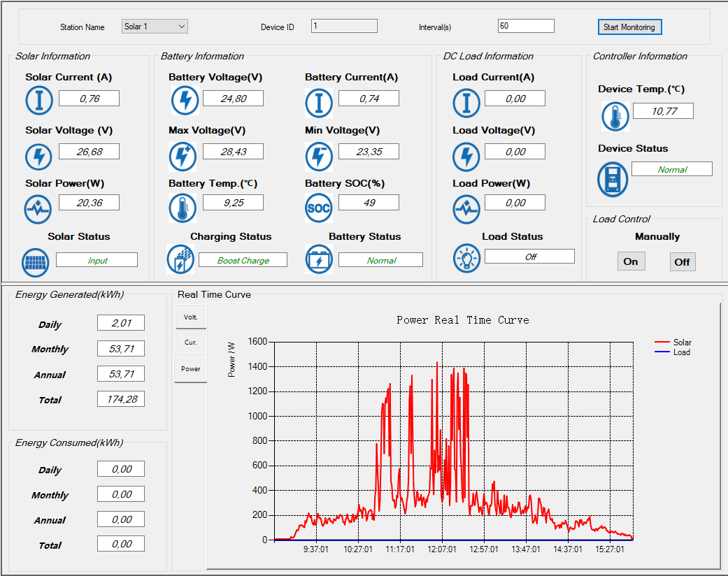Click the Battery SOC icon

pos(319,208)
